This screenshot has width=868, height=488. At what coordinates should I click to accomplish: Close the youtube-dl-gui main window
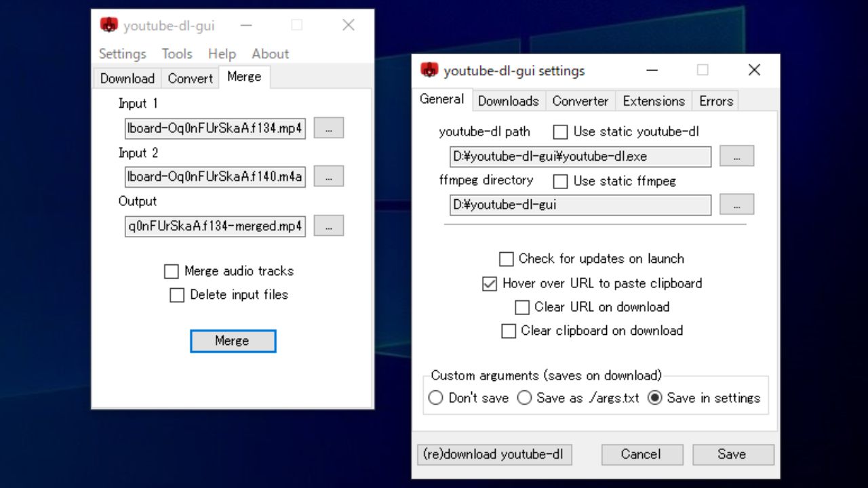click(349, 26)
